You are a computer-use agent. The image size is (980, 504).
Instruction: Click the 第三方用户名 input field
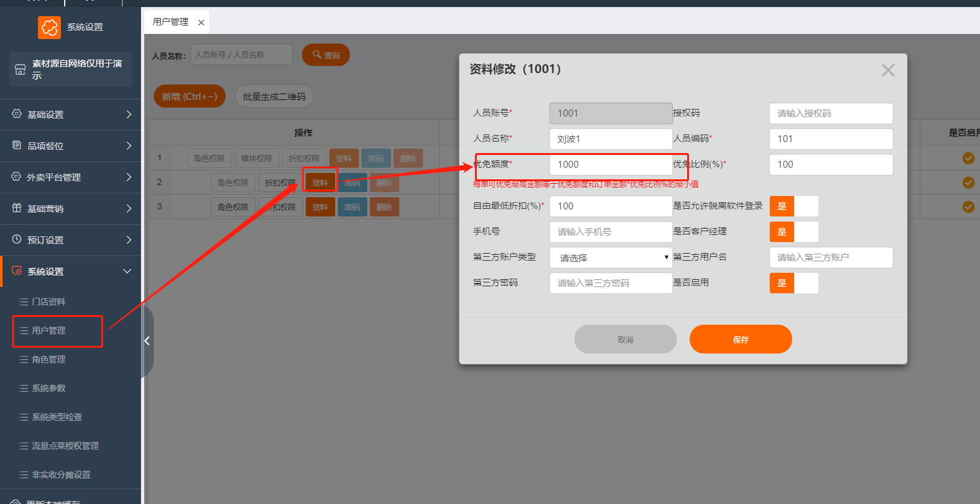(831, 257)
